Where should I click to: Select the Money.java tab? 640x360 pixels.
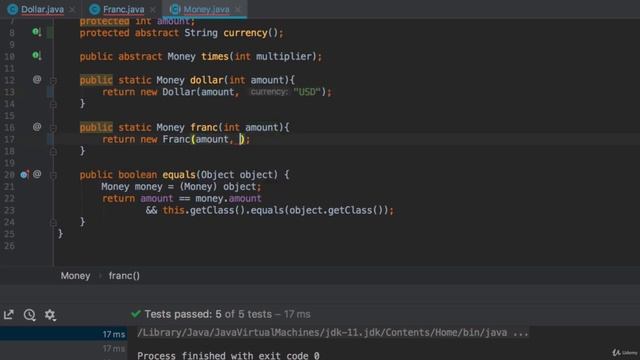point(206,9)
